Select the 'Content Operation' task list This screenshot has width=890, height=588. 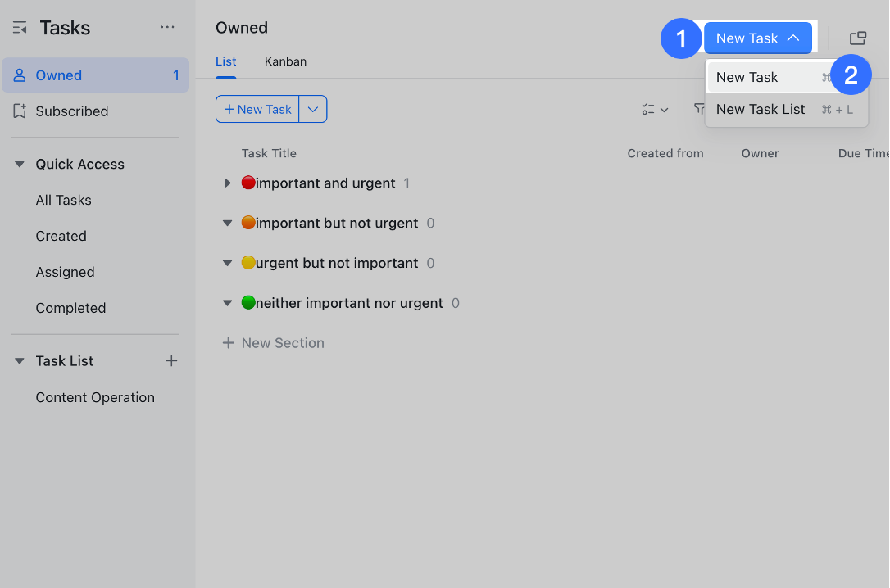coord(95,397)
